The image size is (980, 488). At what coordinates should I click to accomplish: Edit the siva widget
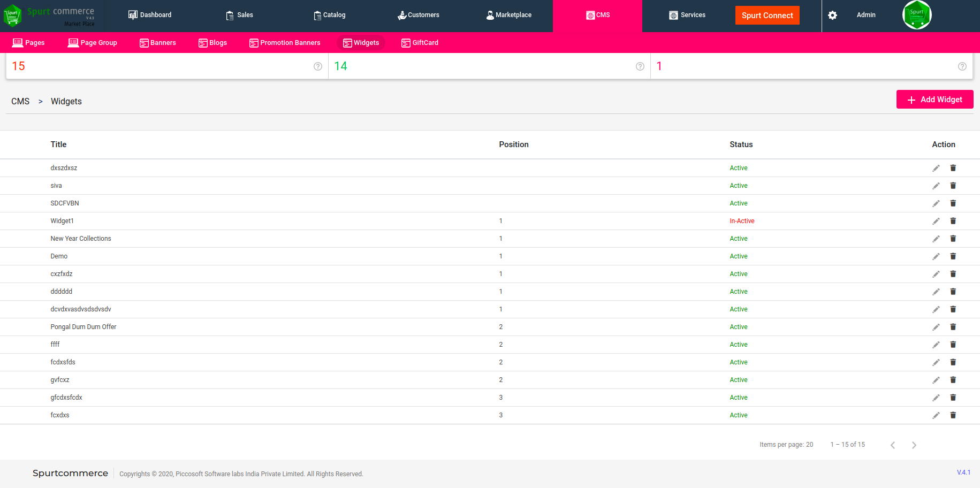(x=936, y=186)
